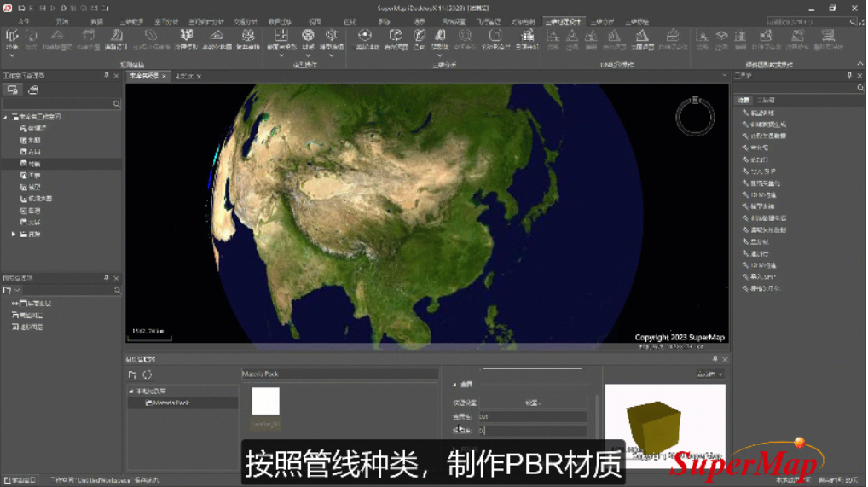
Task: Pin the right-side toolbox panel
Action: click(x=849, y=75)
